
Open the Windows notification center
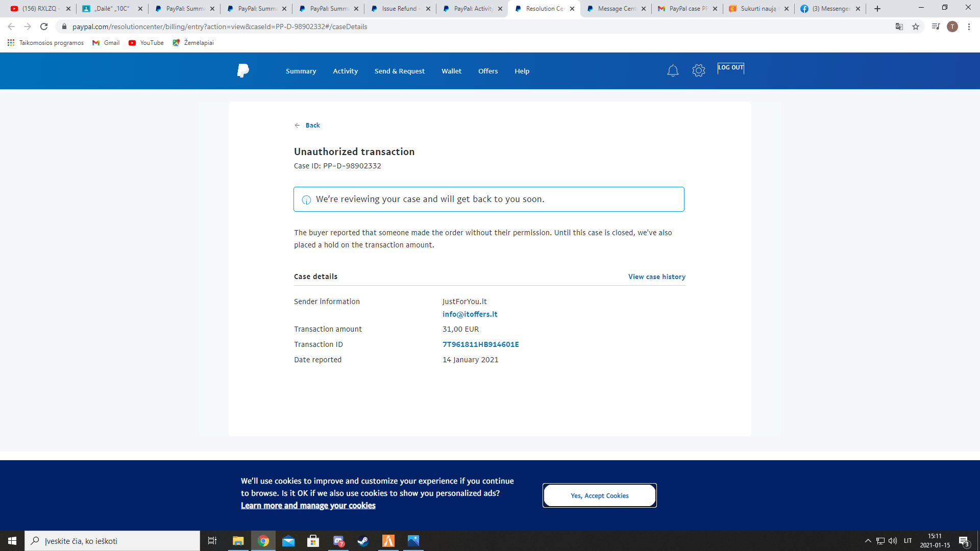tap(964, 541)
